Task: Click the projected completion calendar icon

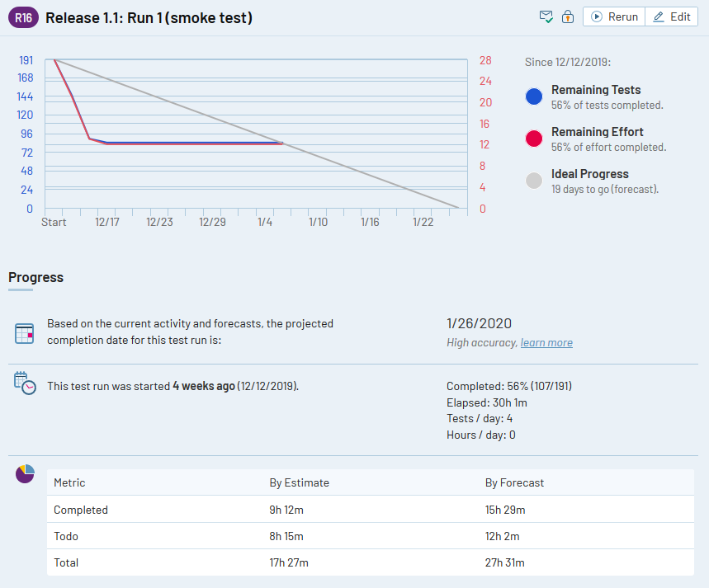Action: tap(25, 333)
